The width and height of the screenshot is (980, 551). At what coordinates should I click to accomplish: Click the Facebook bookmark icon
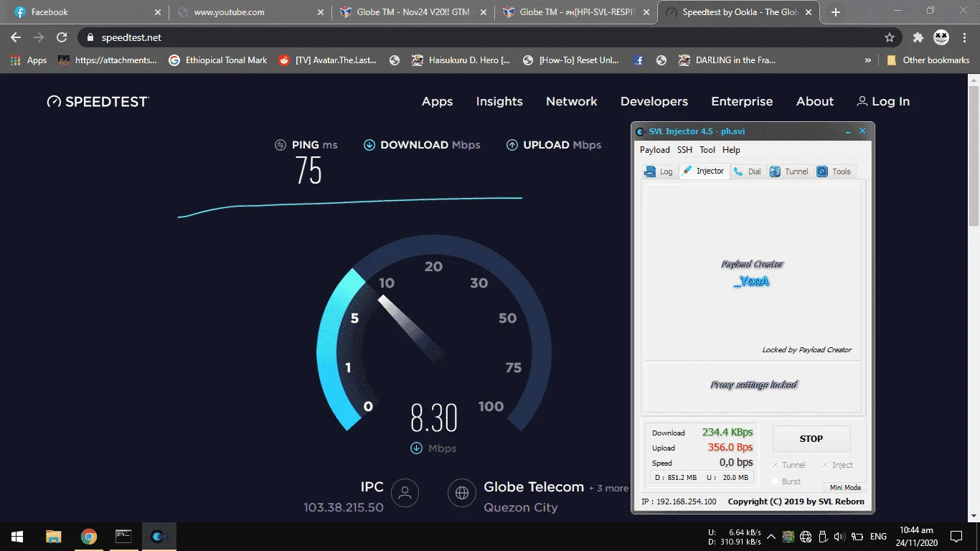click(638, 60)
